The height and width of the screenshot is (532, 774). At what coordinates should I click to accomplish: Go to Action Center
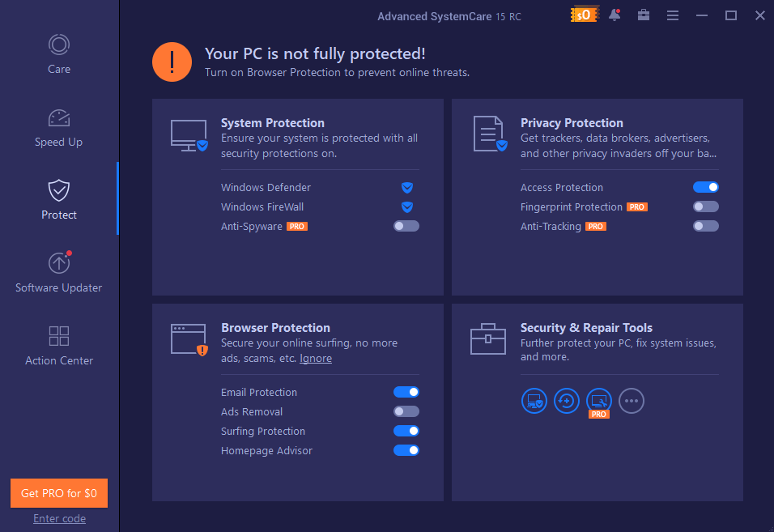coord(59,346)
